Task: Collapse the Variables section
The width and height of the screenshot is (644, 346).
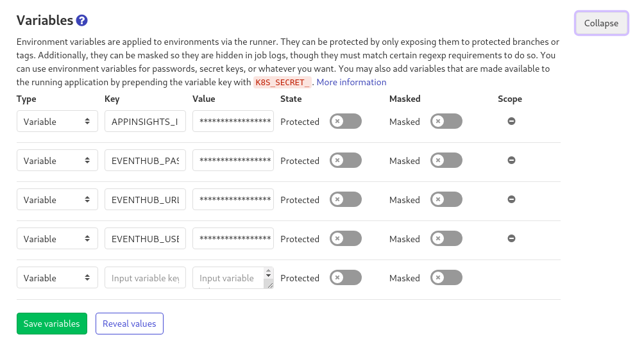Action: (601, 23)
